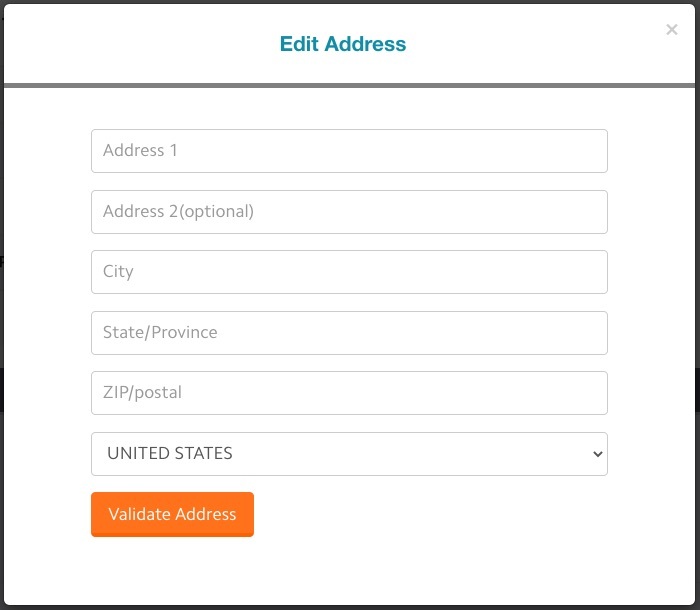Close the Edit Address dialog
The height and width of the screenshot is (610, 700).
[671, 29]
